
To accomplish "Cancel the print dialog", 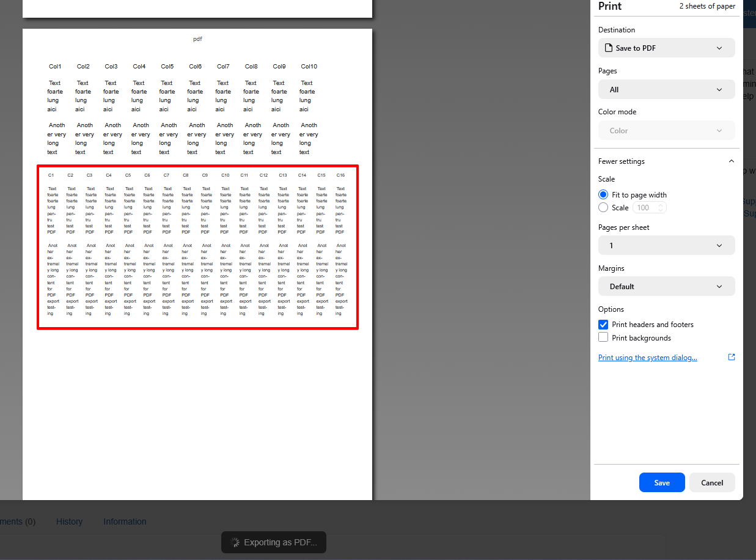I will tap(712, 482).
